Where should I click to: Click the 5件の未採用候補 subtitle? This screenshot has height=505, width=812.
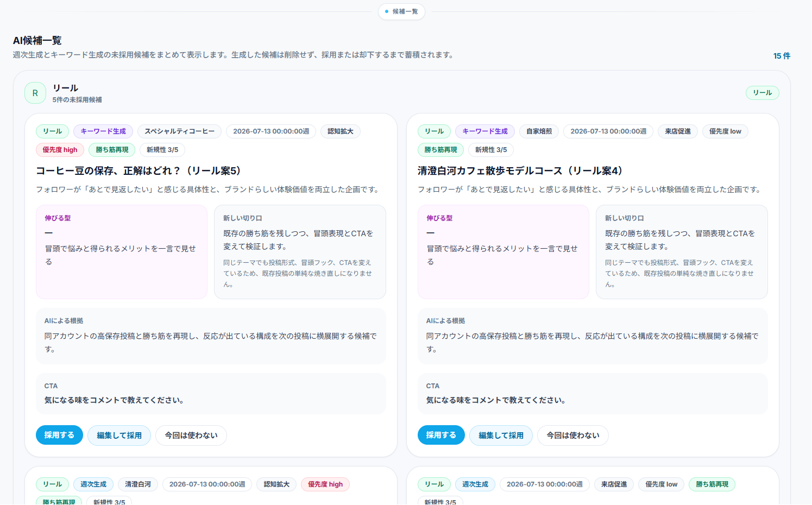[77, 100]
